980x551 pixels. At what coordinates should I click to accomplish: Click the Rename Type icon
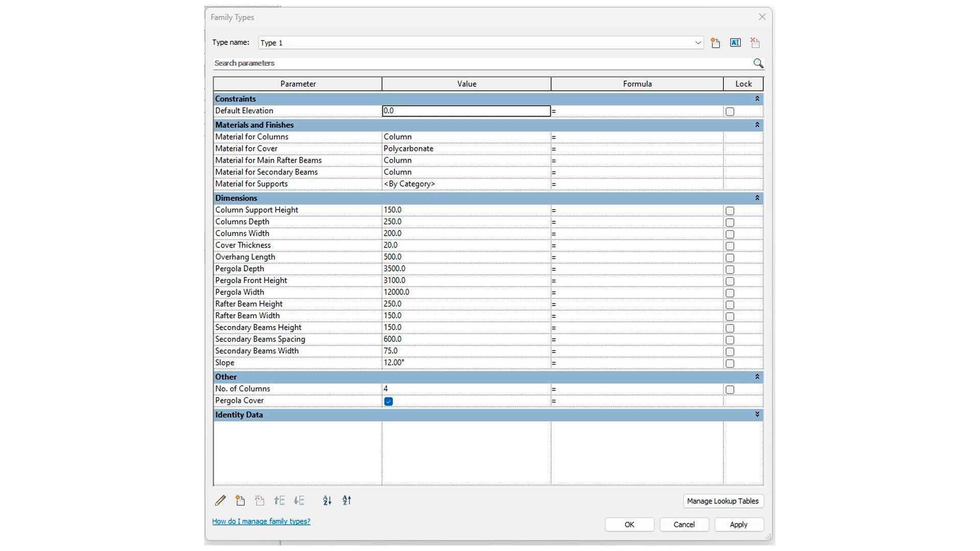point(735,43)
